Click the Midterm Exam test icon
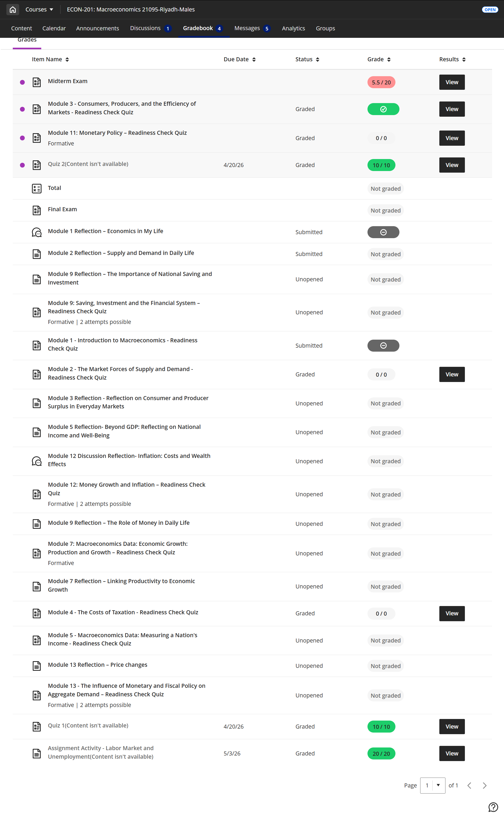504x821 pixels. (37, 82)
